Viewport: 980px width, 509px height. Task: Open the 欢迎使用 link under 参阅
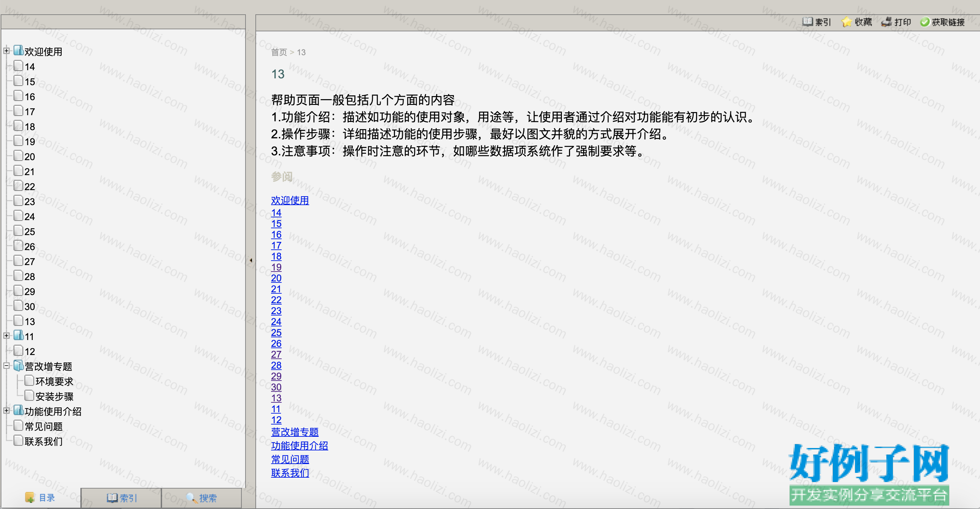click(x=290, y=200)
